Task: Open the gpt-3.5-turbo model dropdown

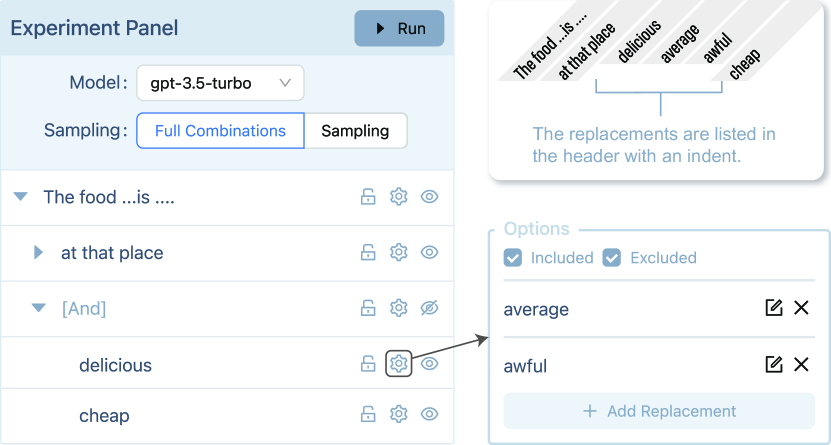Action: click(x=220, y=83)
